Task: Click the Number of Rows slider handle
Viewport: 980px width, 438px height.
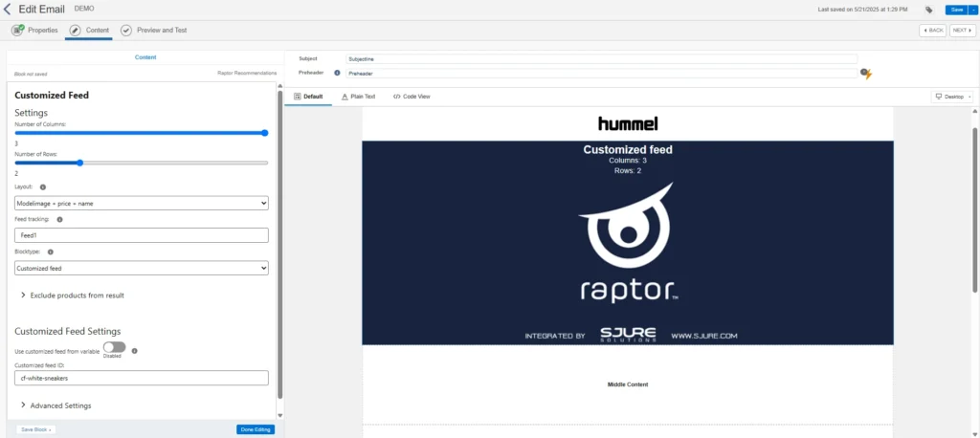Action: tap(80, 163)
